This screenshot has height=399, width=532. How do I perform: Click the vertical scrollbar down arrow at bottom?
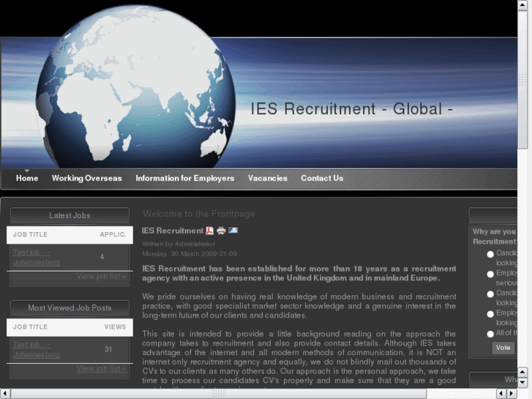click(522, 382)
